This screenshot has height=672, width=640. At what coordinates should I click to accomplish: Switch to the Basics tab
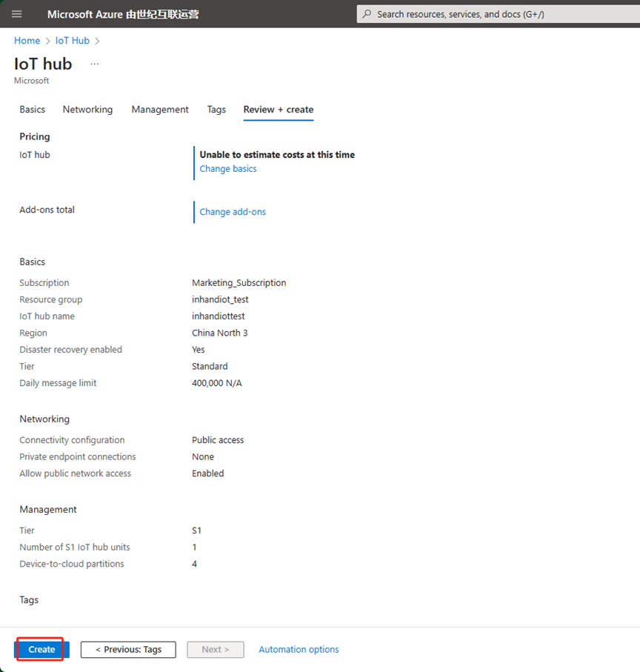[x=32, y=110]
